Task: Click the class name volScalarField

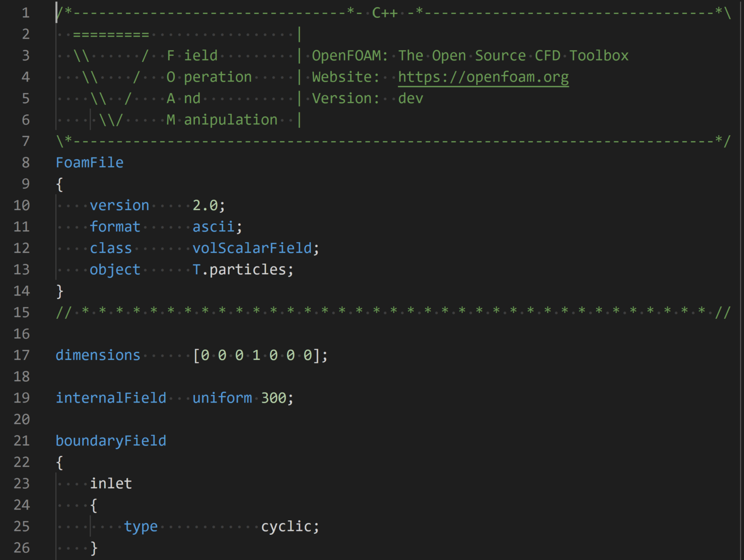Action: coord(253,248)
